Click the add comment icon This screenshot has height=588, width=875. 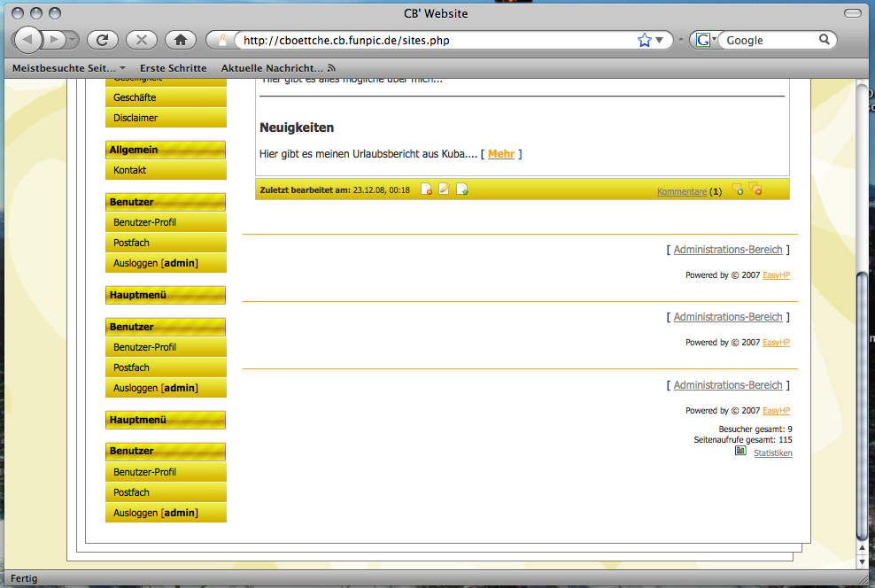pyautogui.click(x=737, y=190)
